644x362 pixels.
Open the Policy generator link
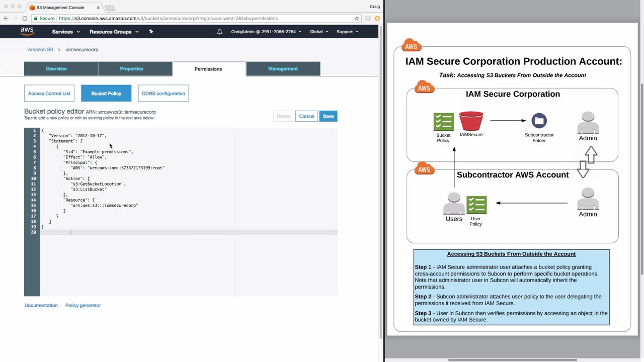tap(83, 306)
